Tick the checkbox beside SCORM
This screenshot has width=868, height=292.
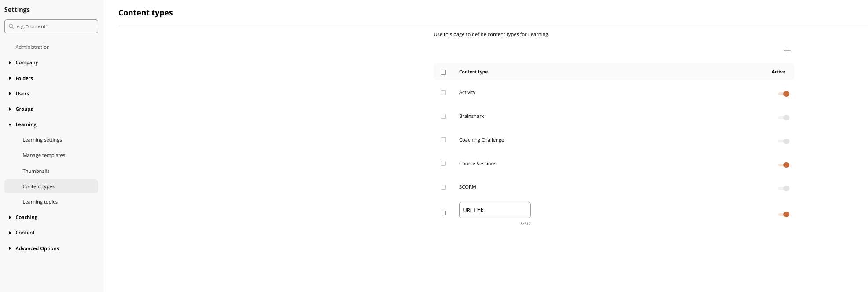443,187
